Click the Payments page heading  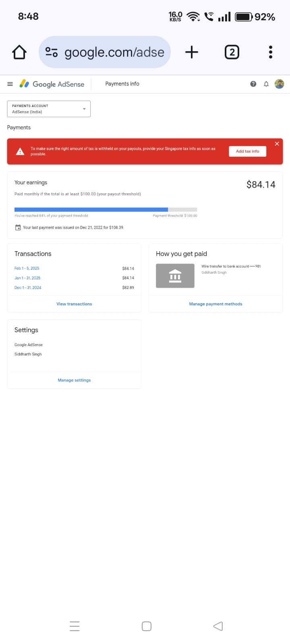click(19, 128)
